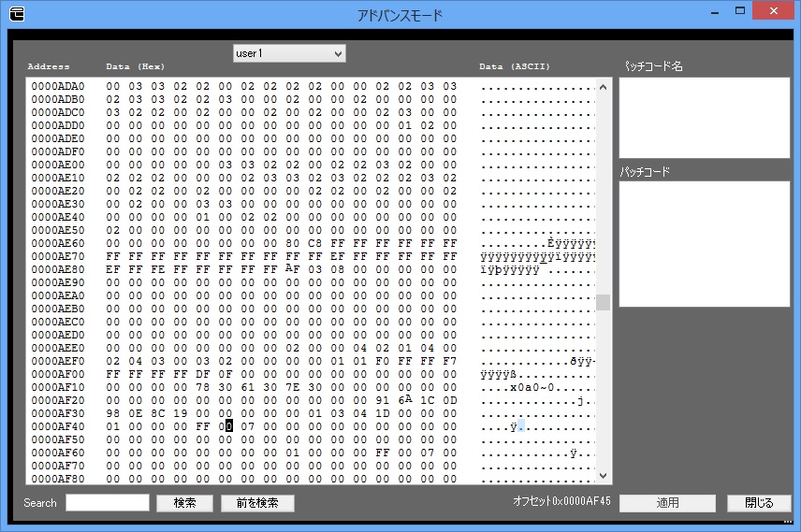Minimize the アドバンスモード window

tap(715, 12)
